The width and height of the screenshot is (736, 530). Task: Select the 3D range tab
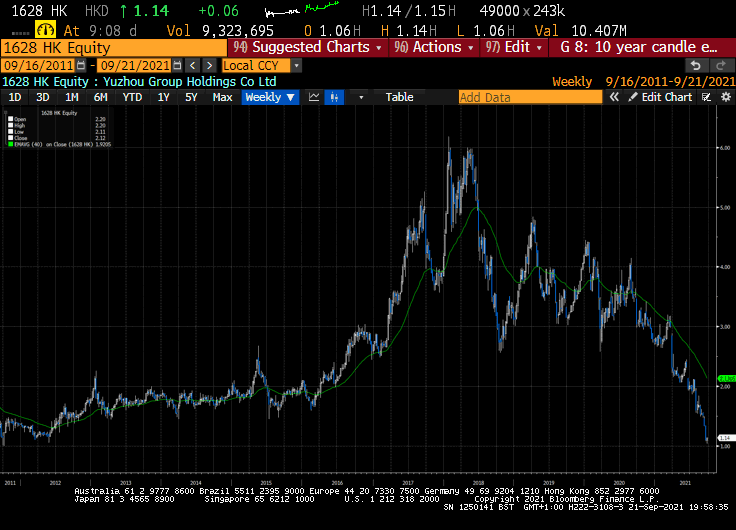[x=43, y=97]
